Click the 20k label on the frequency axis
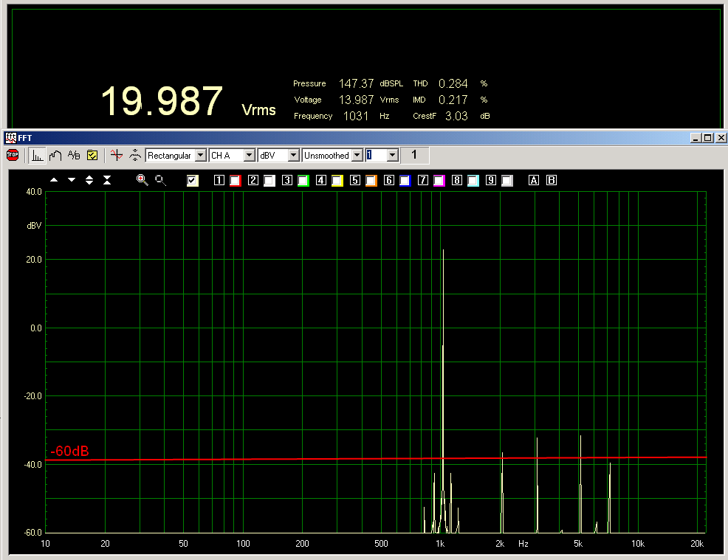Screen dimensions: 728x560 pyautogui.click(x=697, y=544)
